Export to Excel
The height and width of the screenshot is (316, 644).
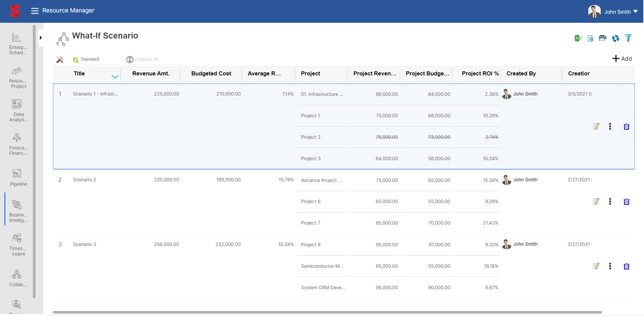click(x=578, y=38)
